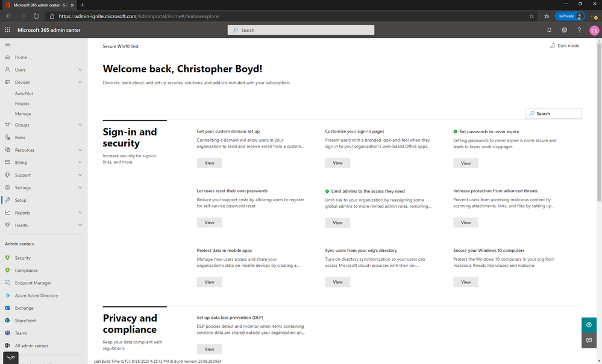This screenshot has width=602, height=364.
Task: Expand the Support menu chevron
Action: coord(80,175)
